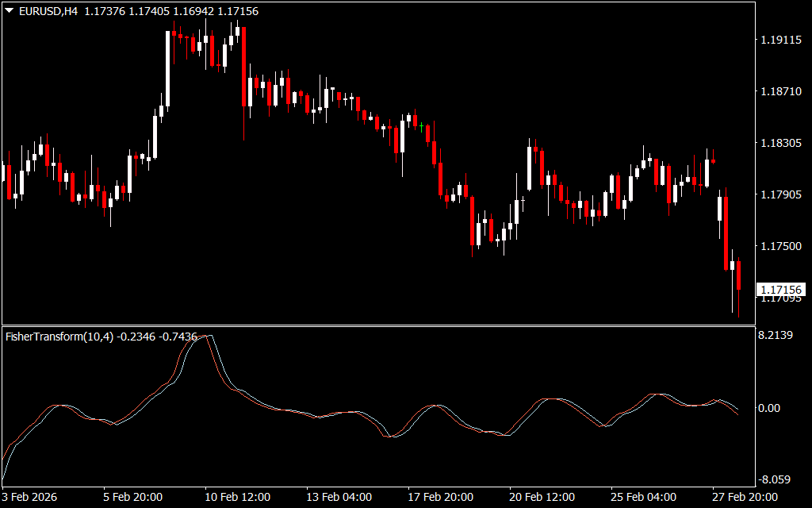Click the 1.18305 price scale mark

tap(781, 144)
